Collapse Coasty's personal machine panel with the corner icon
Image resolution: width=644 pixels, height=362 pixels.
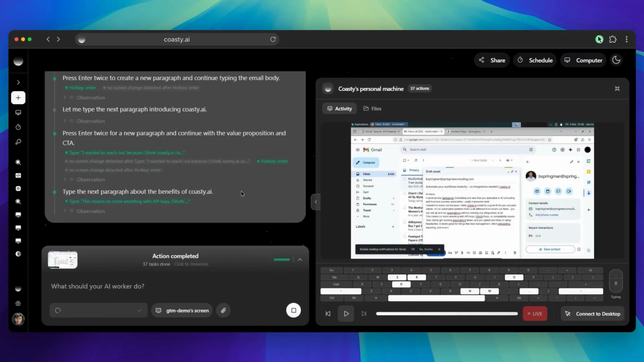(617, 89)
